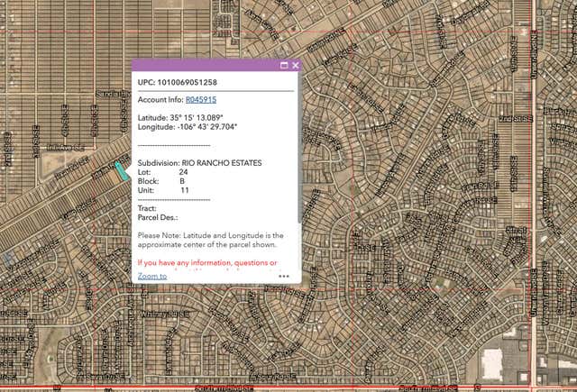
Task: Click the Block: B value
Action: (x=182, y=181)
